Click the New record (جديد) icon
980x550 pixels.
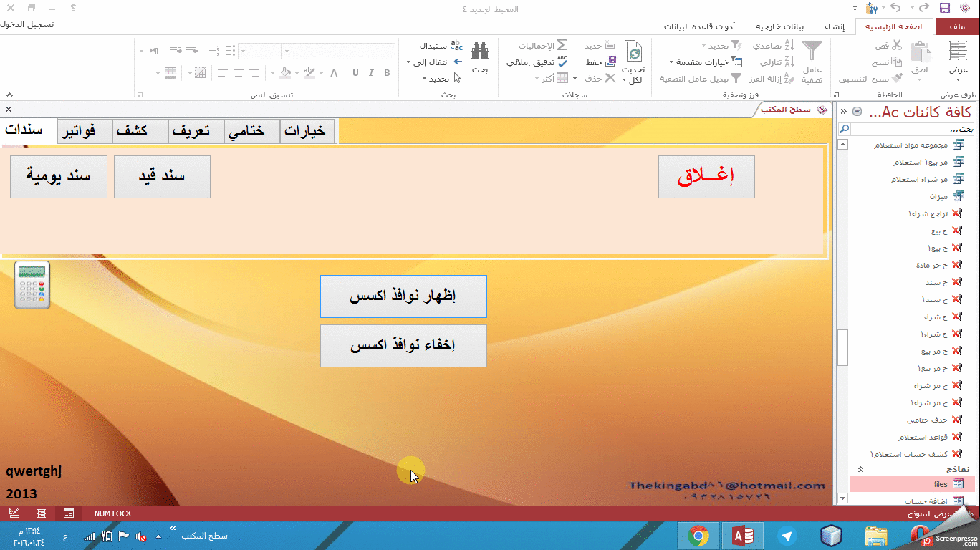610,46
